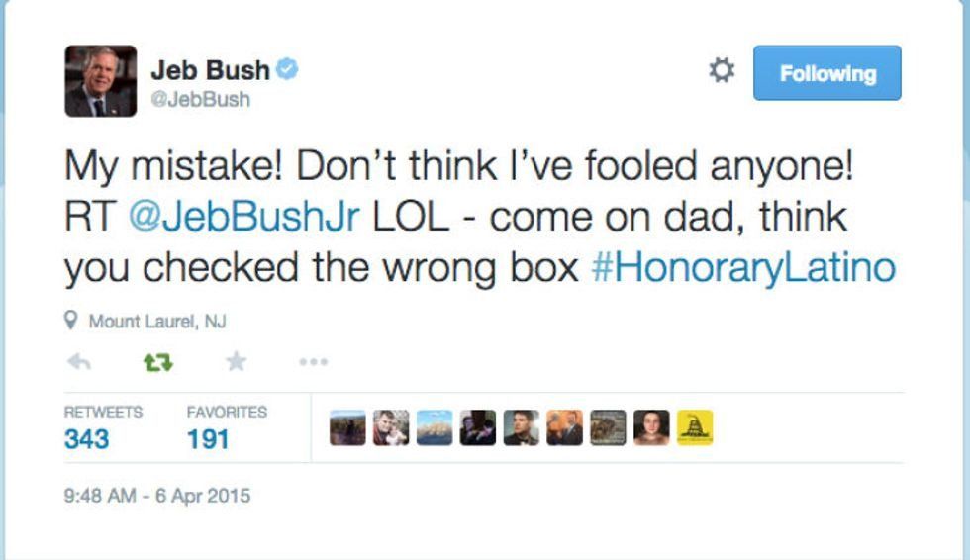This screenshot has height=560, width=970.
Task: Open the #HonoraryLatino hashtag
Action: click(742, 268)
